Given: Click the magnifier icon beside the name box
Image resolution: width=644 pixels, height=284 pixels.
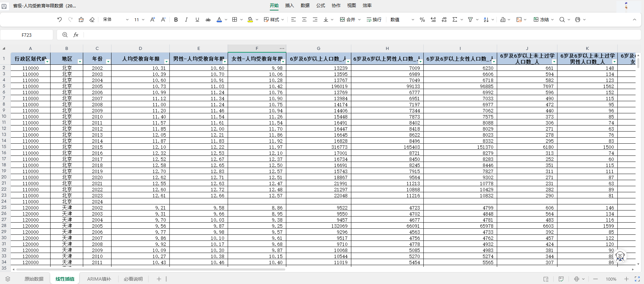Looking at the screenshot, I should pos(65,35).
